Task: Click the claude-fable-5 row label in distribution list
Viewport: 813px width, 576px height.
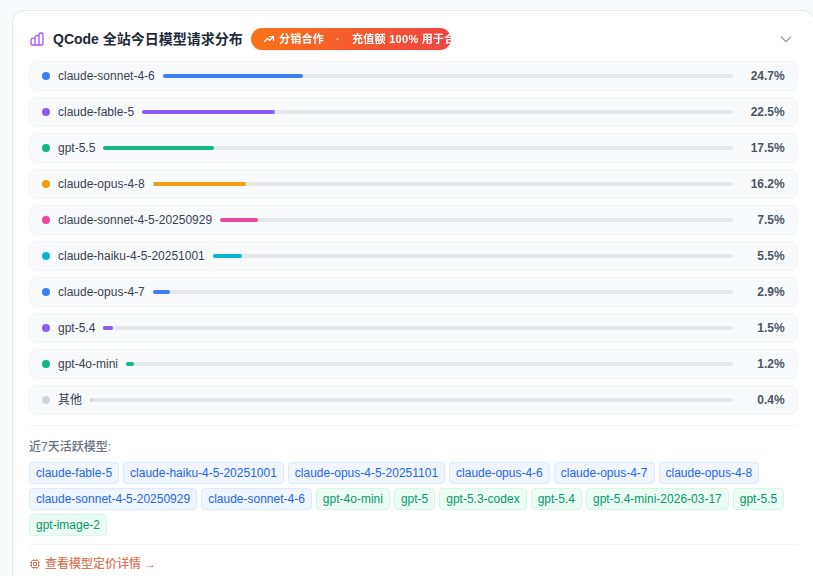Action: [x=96, y=112]
